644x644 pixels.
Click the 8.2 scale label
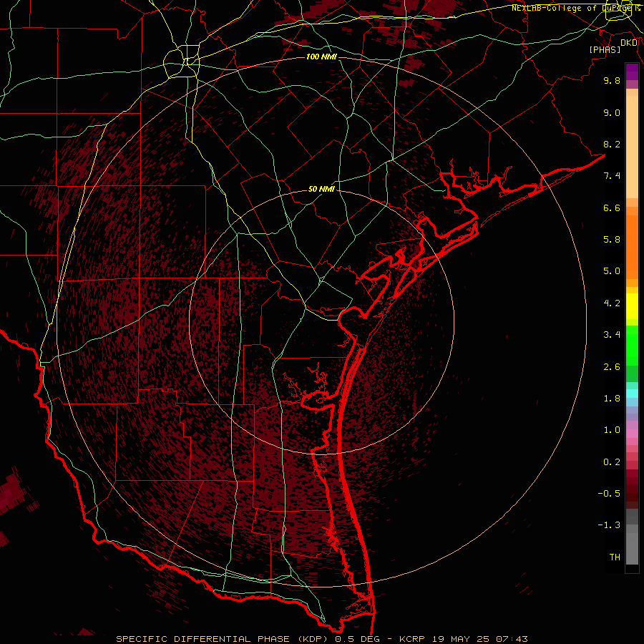(612, 144)
